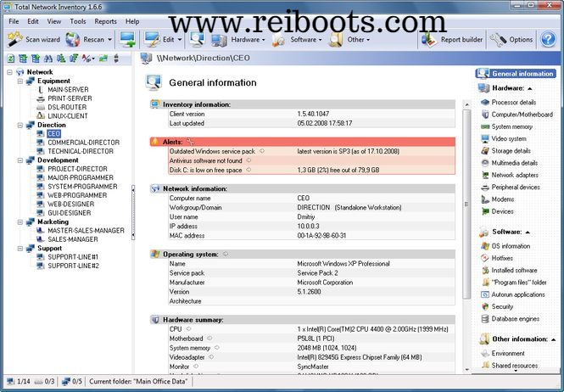Open the View menu

(x=54, y=21)
